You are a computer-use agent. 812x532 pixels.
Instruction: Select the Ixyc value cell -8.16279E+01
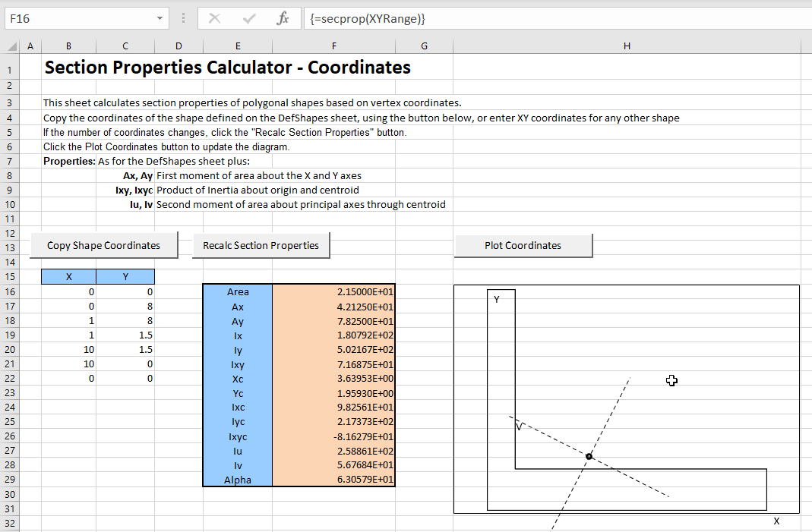point(333,436)
